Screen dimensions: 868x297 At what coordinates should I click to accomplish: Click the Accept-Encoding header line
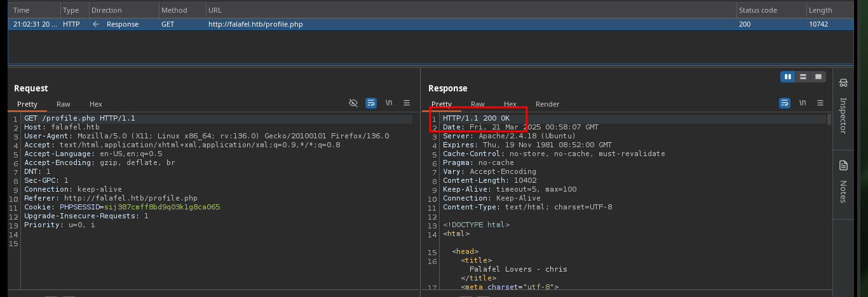[x=99, y=162]
